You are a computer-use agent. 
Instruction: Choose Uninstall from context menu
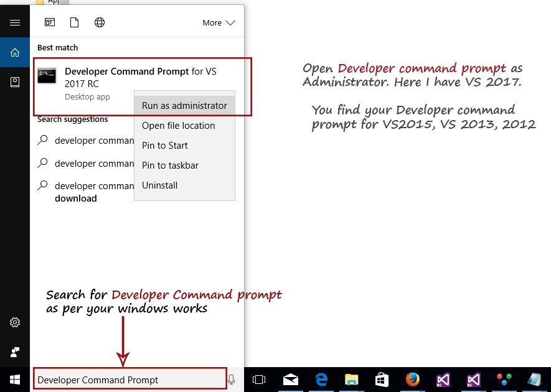[184, 185]
